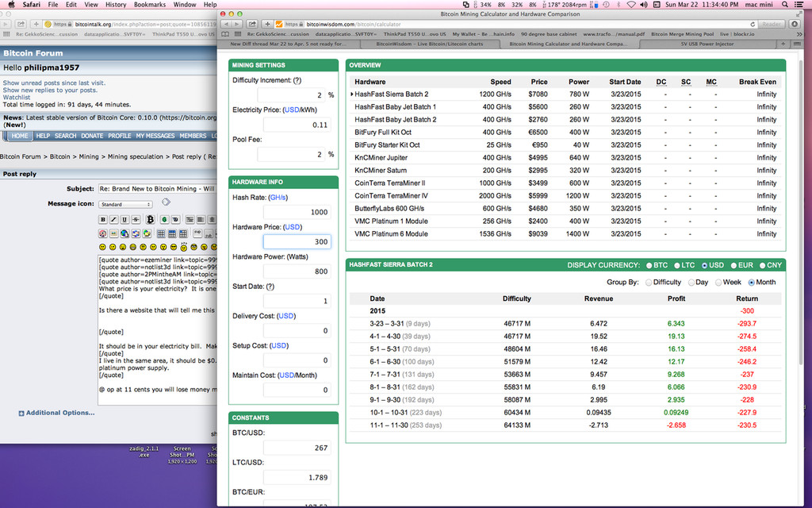Apply underline formatting in forum editor

(124, 220)
